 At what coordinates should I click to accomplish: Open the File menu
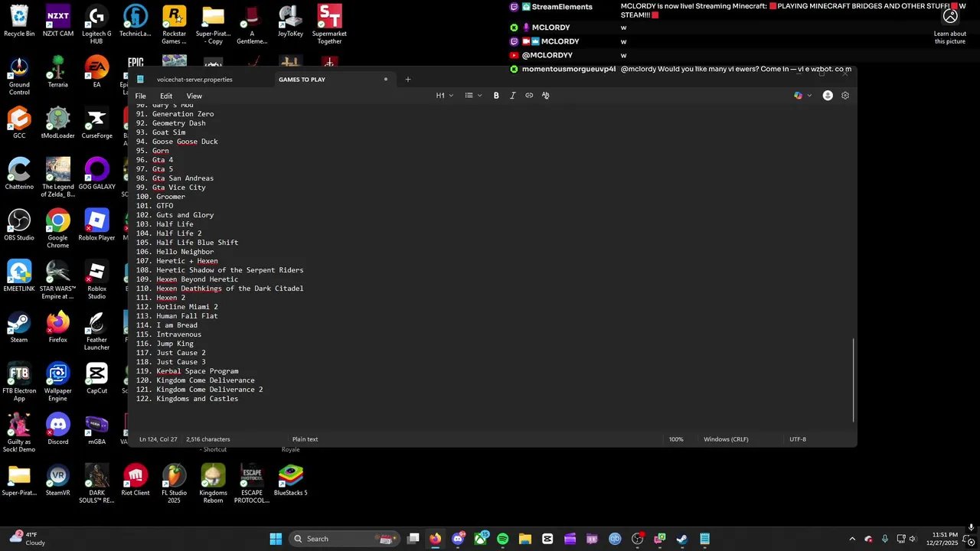click(x=141, y=96)
